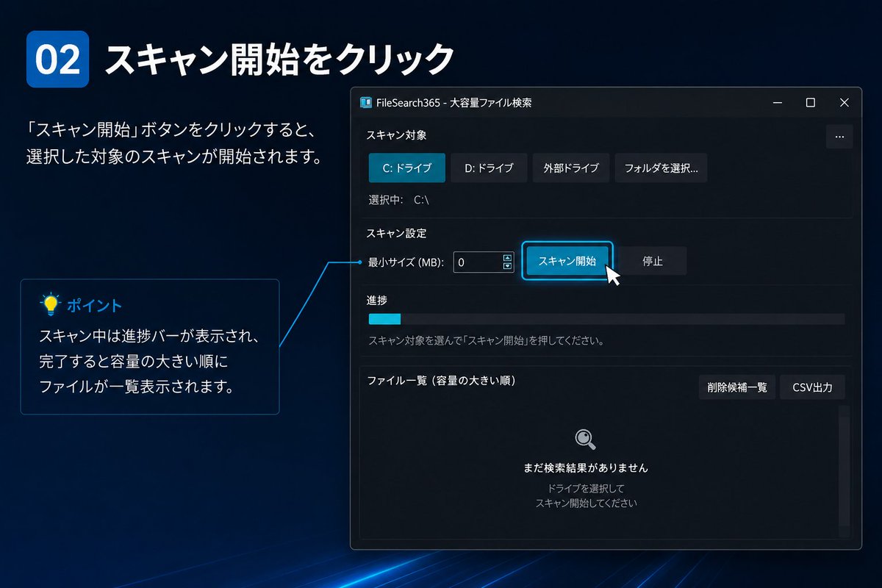Open the 削除候補一覧 list
Screen dimensions: 882x588
(737, 387)
